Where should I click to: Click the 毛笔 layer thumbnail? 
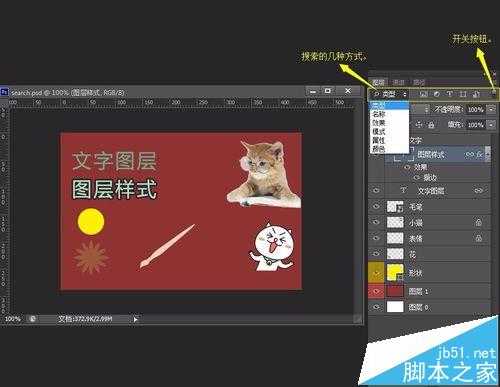click(395, 207)
